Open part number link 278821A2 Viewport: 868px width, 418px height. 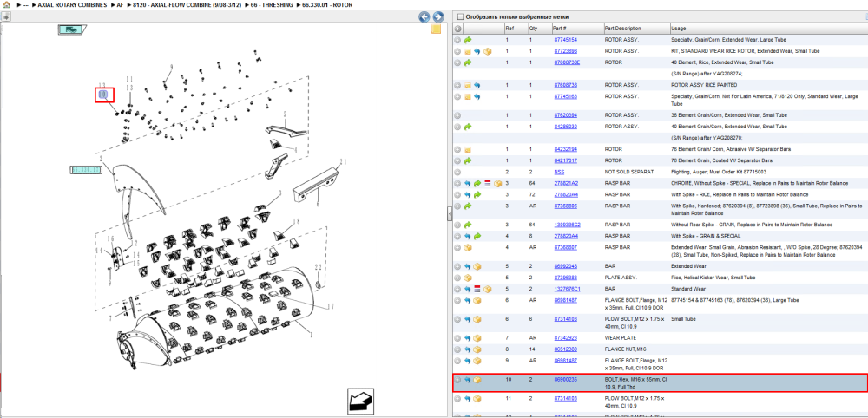[566, 183]
